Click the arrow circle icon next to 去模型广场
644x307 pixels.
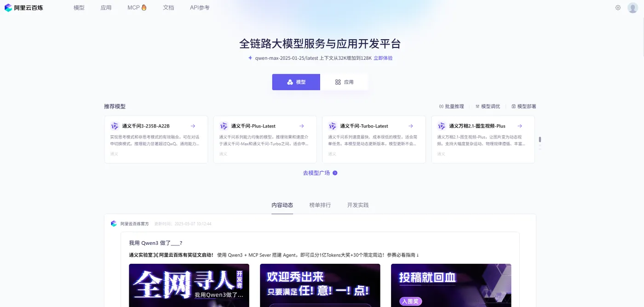[335, 173]
